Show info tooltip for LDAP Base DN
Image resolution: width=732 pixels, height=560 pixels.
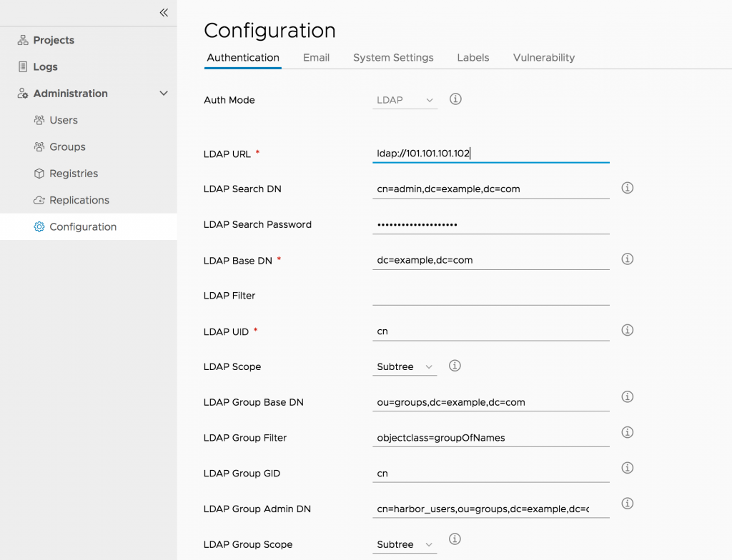click(628, 259)
